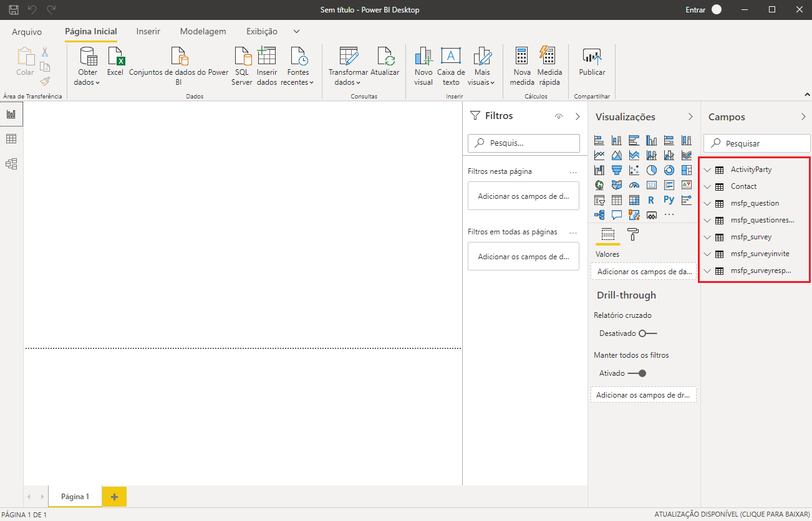Select the globe map visual
Viewport: 812px width, 521px height.
599,185
